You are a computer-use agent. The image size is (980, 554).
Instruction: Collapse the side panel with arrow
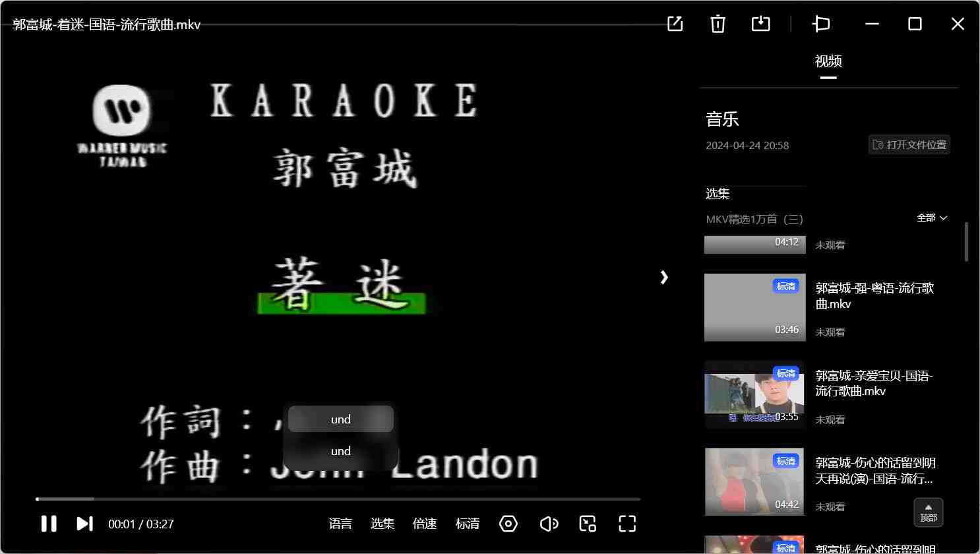664,277
